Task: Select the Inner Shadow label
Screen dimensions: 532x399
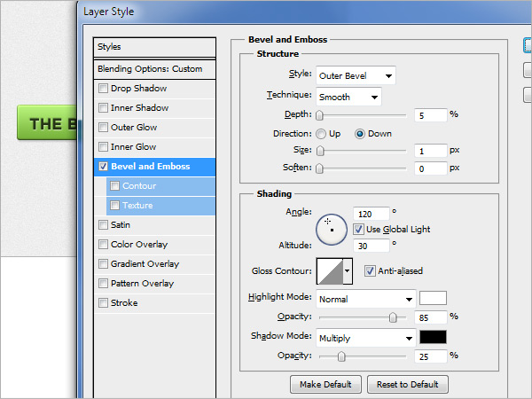Action: tap(140, 108)
